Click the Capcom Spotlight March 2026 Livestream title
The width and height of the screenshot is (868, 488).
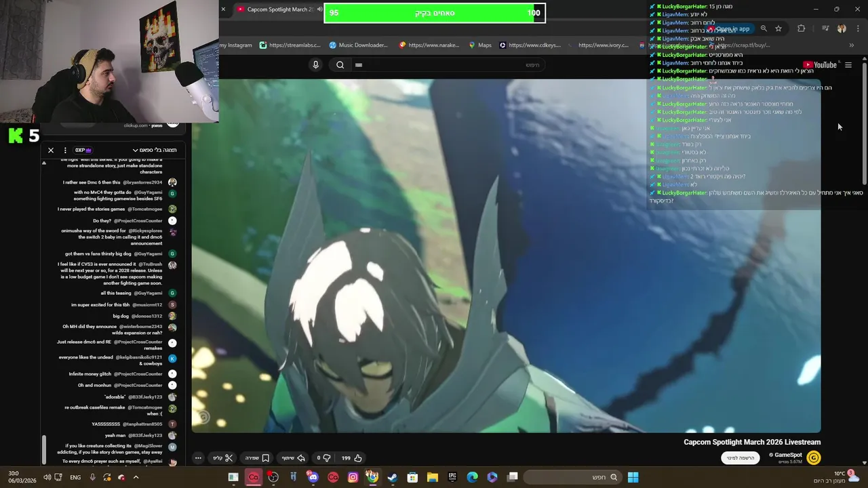point(752,442)
